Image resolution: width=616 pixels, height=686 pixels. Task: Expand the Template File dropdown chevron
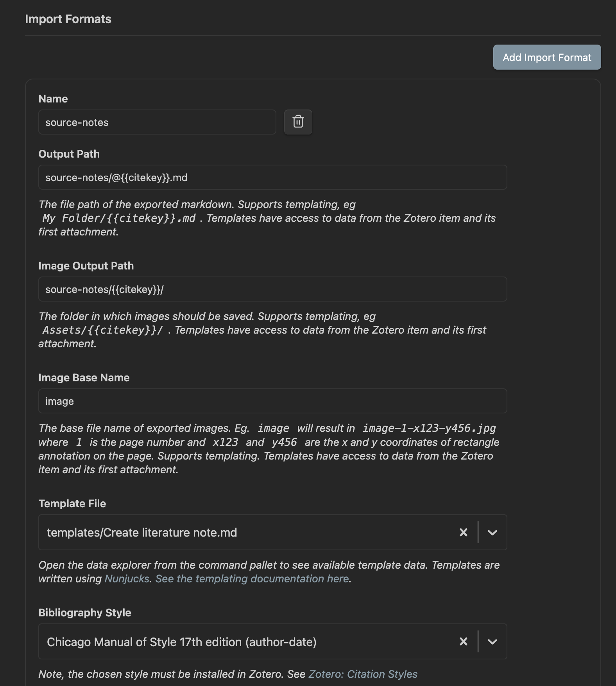tap(492, 532)
